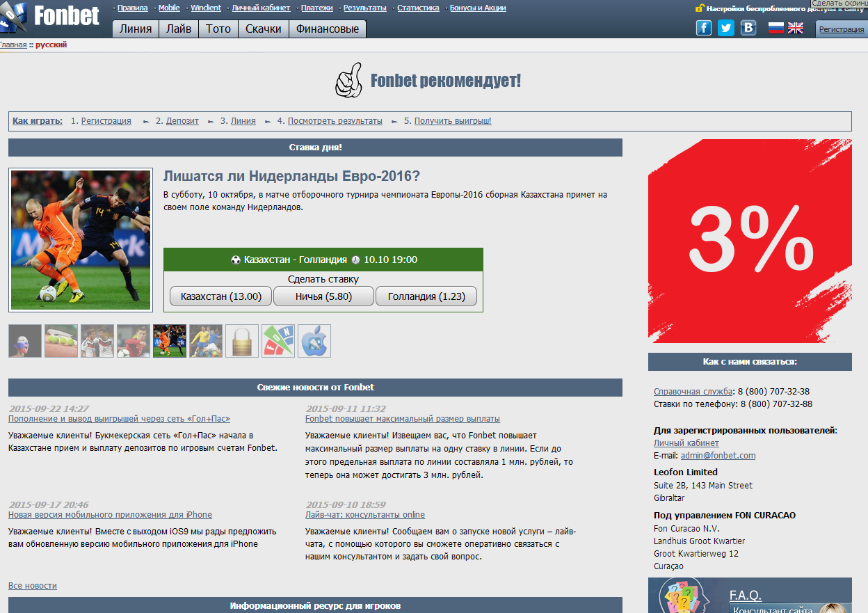Select the Apple logo thumbnail
Image resolution: width=868 pixels, height=613 pixels.
click(314, 341)
